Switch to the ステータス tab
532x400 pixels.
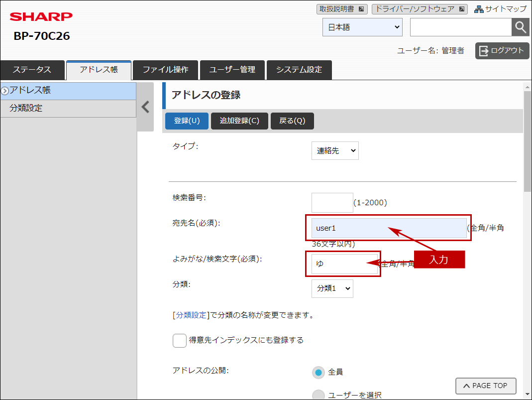click(32, 70)
